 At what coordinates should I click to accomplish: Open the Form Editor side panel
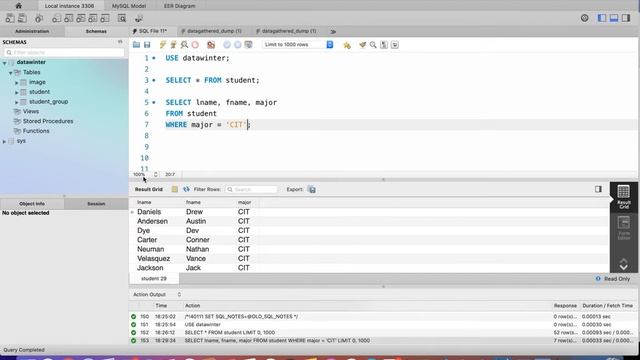[623, 229]
